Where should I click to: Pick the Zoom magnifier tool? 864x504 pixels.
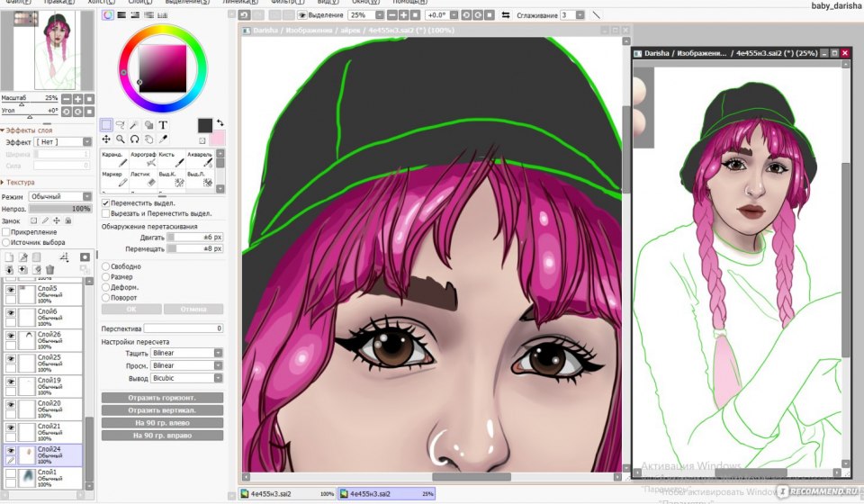coord(121,139)
